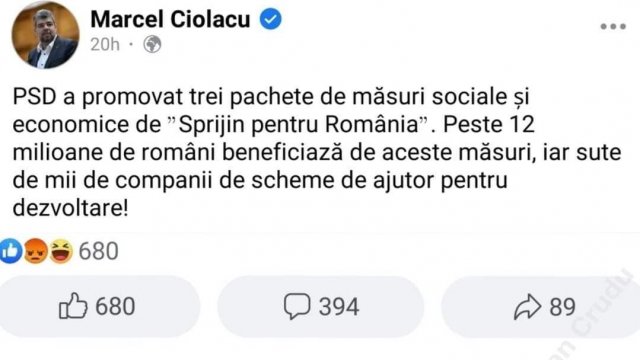Click the Haha laughing reaction emoji
This screenshot has width=640, height=360.
coord(61,251)
